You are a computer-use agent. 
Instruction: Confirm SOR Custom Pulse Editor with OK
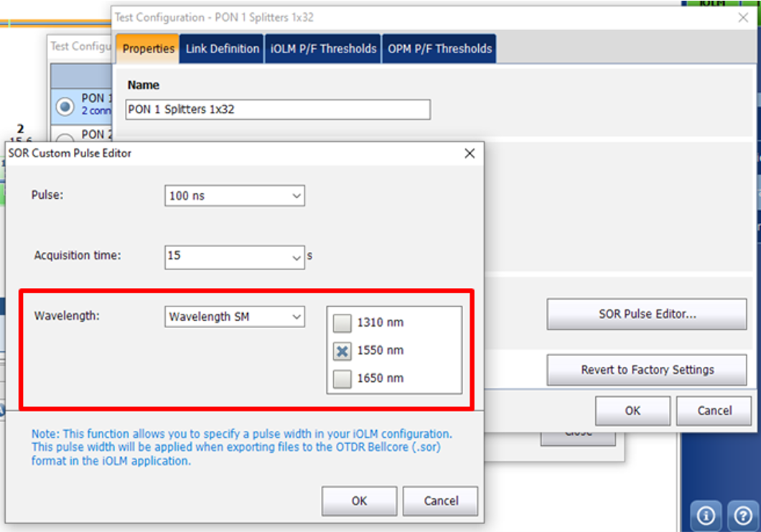359,500
